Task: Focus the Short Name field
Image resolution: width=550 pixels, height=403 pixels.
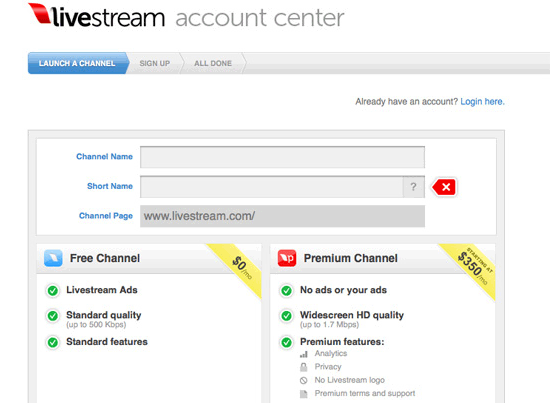Action: (272, 187)
